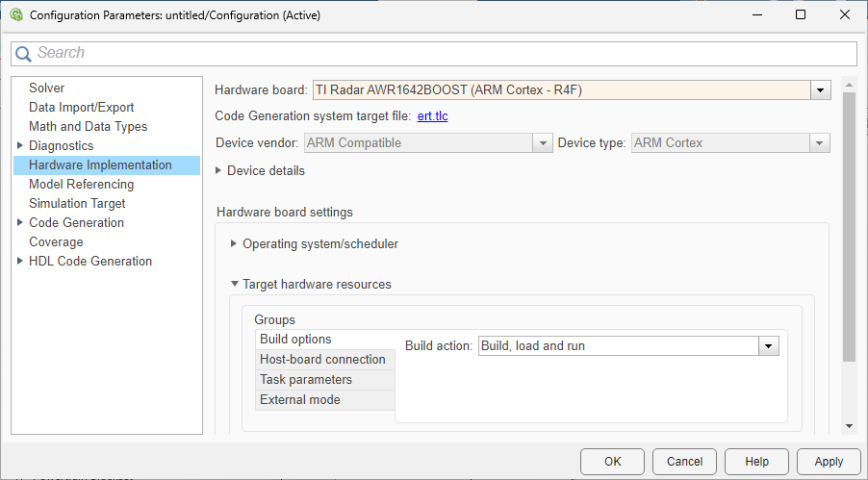Switch to Task parameters group
Screen dimensions: 868x480
[306, 380]
